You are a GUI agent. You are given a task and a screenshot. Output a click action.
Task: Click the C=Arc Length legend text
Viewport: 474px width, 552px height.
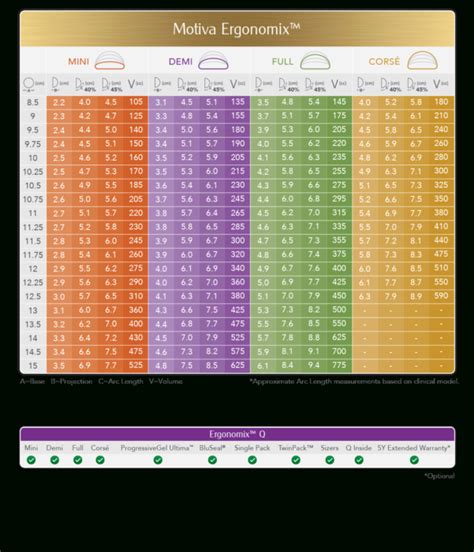(x=121, y=381)
